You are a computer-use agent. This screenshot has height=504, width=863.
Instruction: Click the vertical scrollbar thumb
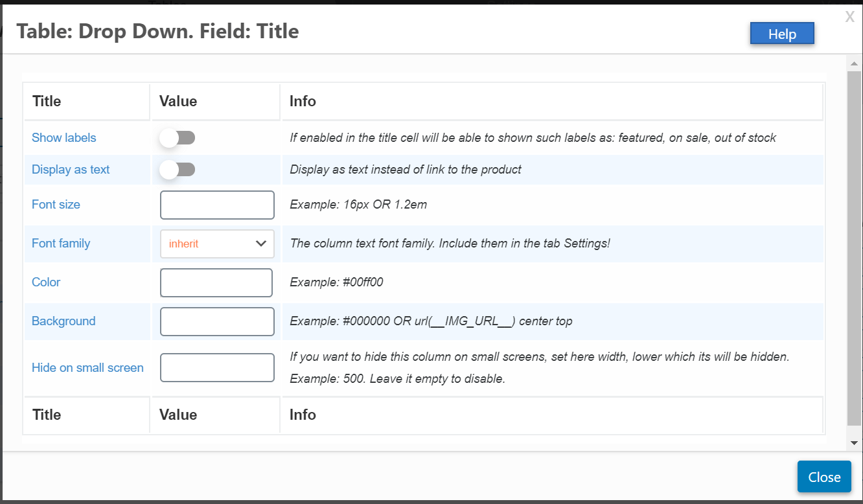[x=854, y=246]
